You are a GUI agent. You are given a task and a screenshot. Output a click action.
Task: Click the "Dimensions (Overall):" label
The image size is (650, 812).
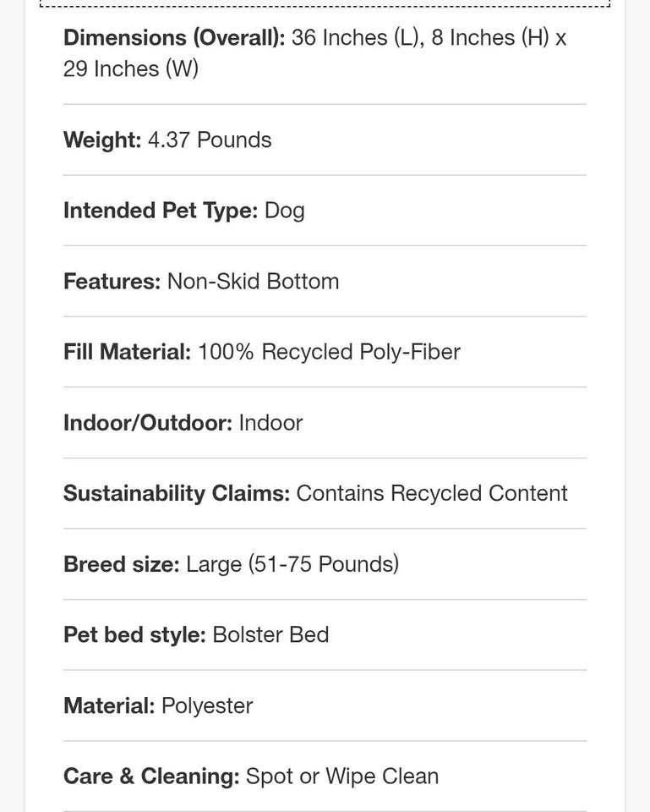pos(174,38)
